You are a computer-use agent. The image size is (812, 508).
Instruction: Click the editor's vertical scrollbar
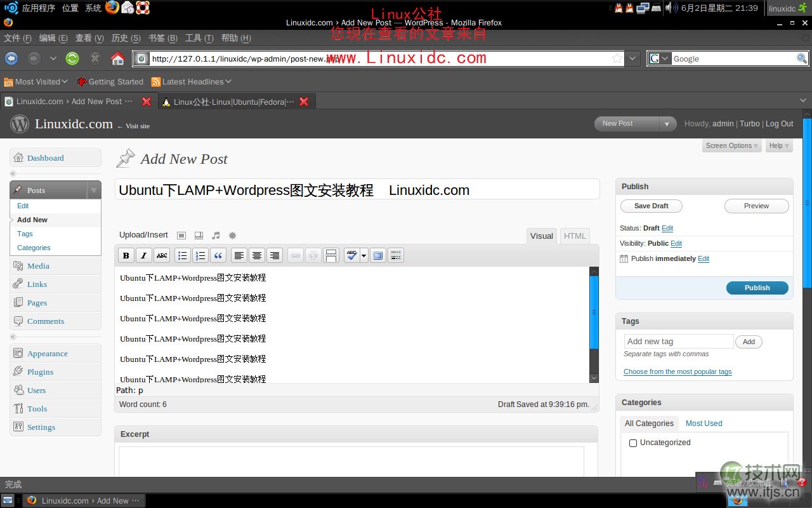[x=594, y=311]
